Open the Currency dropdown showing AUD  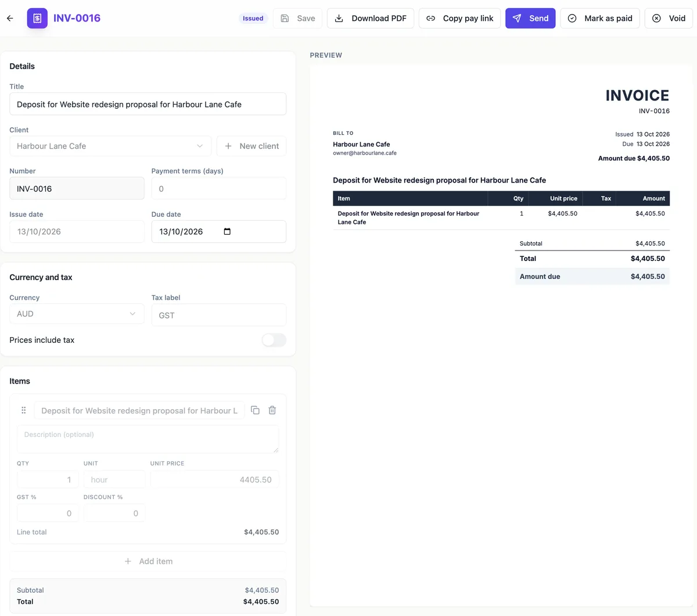[77, 314]
